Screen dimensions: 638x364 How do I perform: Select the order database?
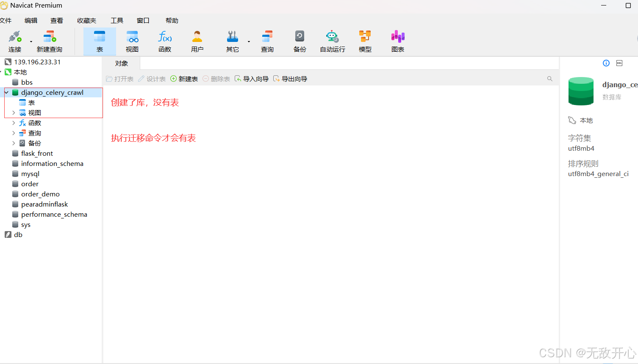point(30,184)
